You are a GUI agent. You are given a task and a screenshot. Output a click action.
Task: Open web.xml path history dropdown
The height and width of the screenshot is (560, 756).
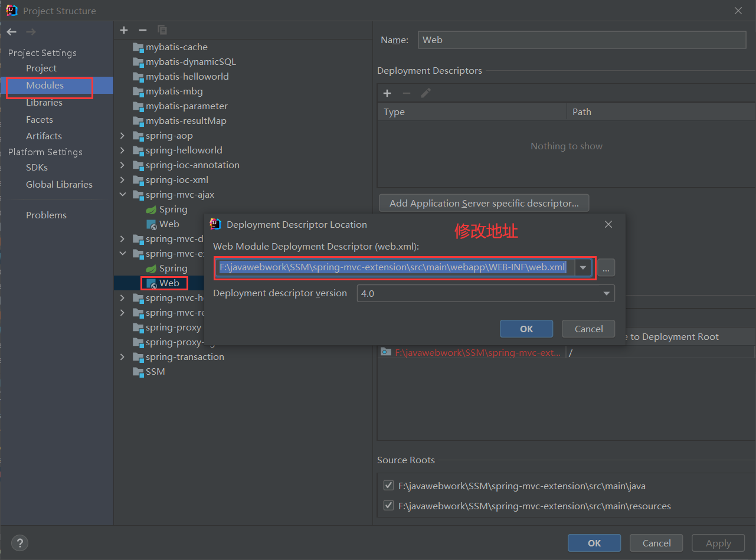(x=583, y=267)
